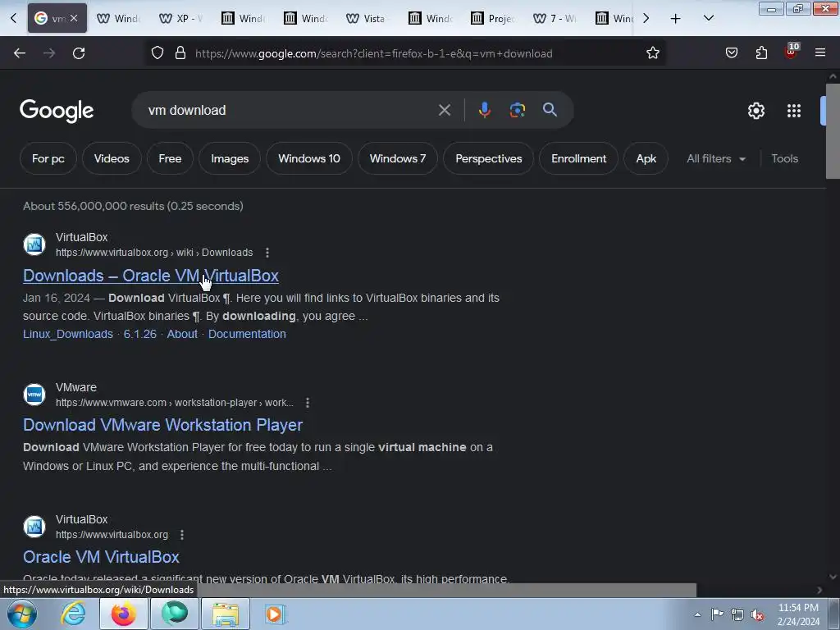Open 6.1.26 sublink

pyautogui.click(x=139, y=334)
